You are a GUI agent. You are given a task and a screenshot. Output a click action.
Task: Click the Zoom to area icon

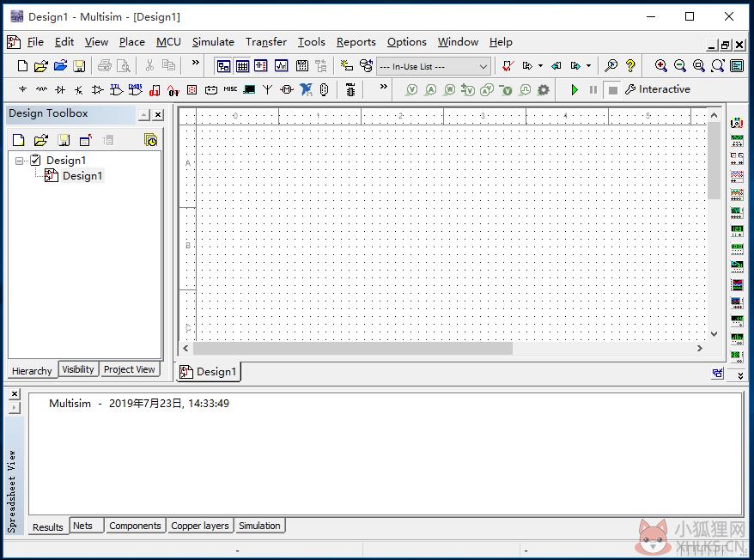[699, 66]
